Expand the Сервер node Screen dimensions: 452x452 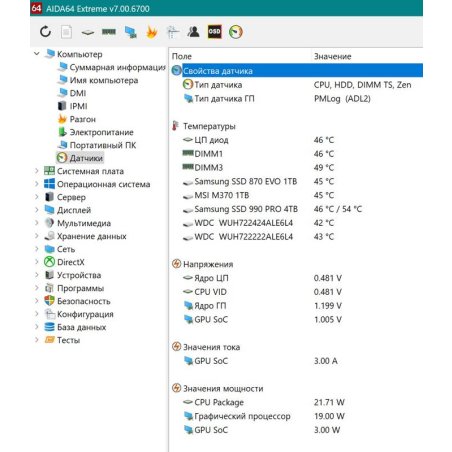[x=37, y=197]
